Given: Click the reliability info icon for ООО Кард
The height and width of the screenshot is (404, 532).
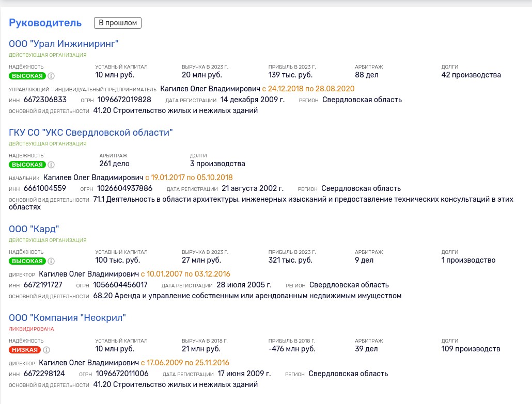Looking at the screenshot, I should (x=51, y=261).
